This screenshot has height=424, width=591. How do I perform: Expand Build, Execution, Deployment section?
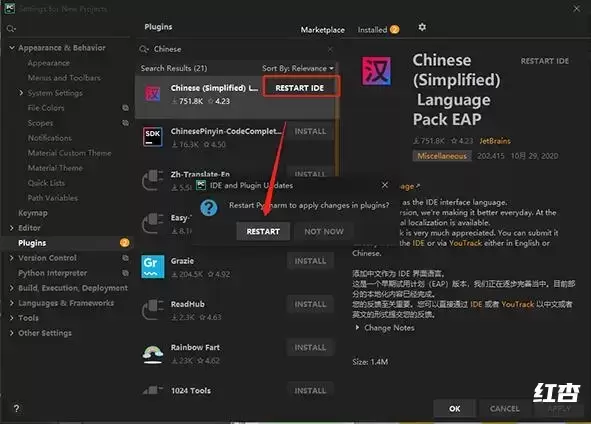pos(12,288)
